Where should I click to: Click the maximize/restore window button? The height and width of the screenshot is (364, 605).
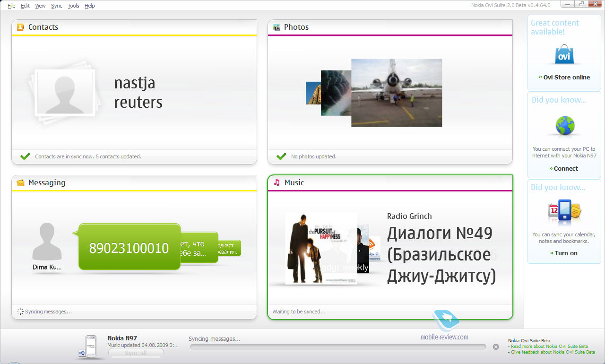[x=581, y=4]
